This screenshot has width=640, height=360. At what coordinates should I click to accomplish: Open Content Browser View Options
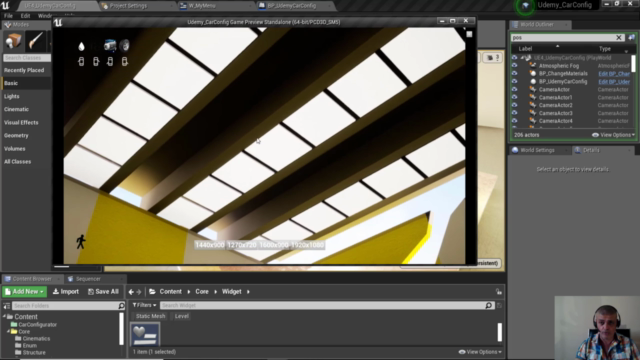point(480,352)
